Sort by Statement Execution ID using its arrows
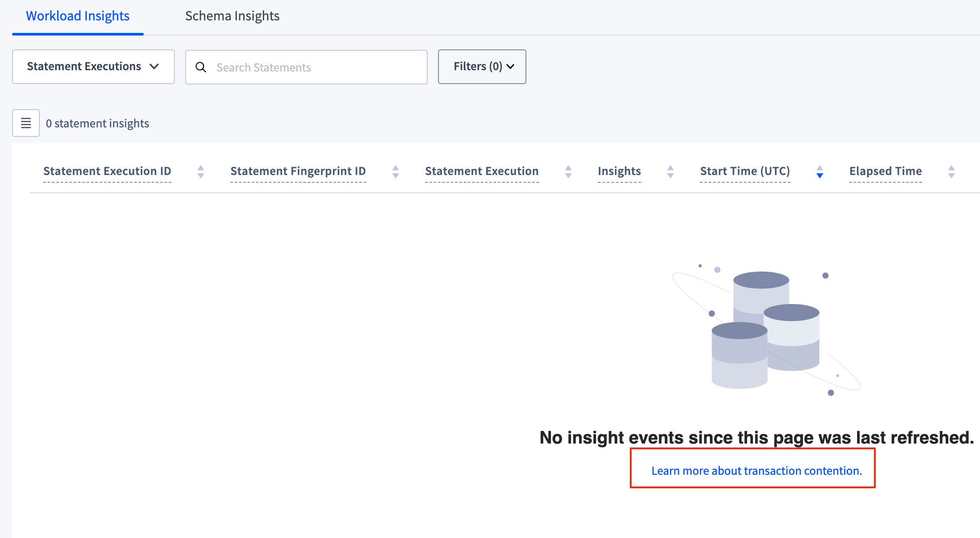 pyautogui.click(x=201, y=172)
